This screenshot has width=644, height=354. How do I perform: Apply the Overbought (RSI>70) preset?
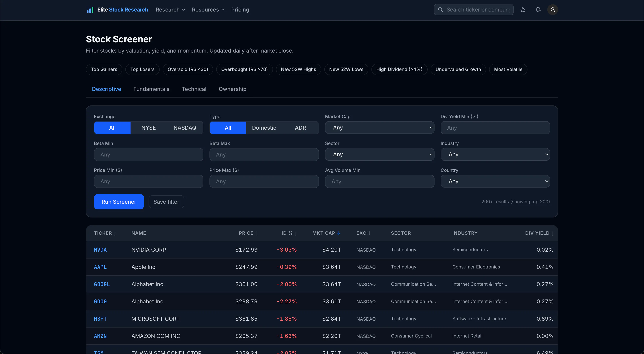244,69
